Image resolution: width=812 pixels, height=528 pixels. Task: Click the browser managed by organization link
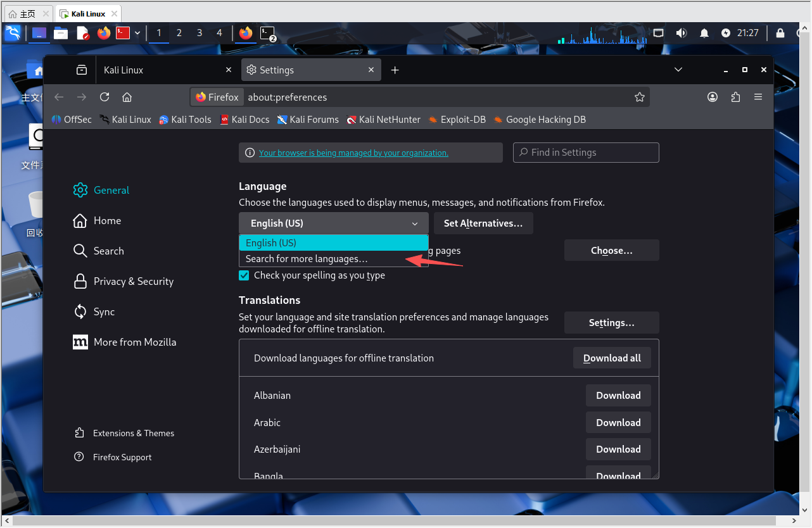tap(353, 153)
